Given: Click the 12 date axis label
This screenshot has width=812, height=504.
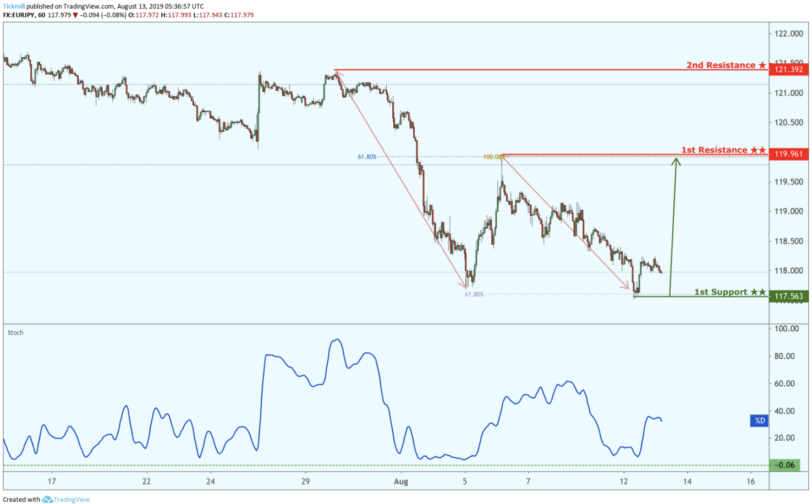Looking at the screenshot, I should [x=623, y=481].
